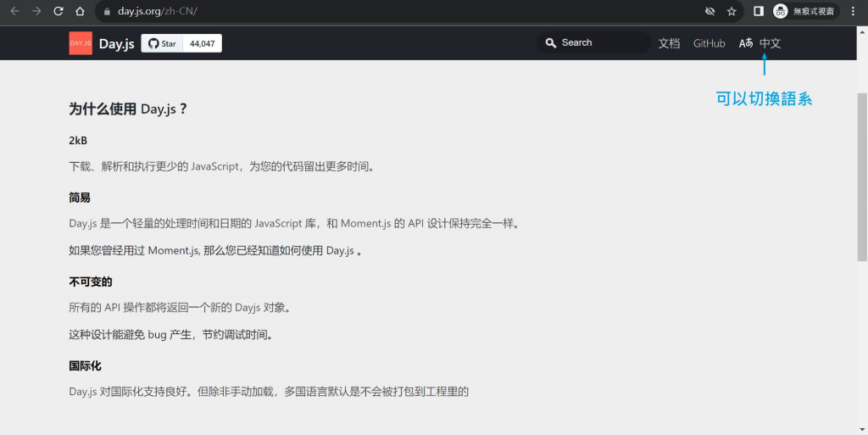Open the Day.js site title link
The height and width of the screenshot is (435, 868).
pyautogui.click(x=117, y=44)
